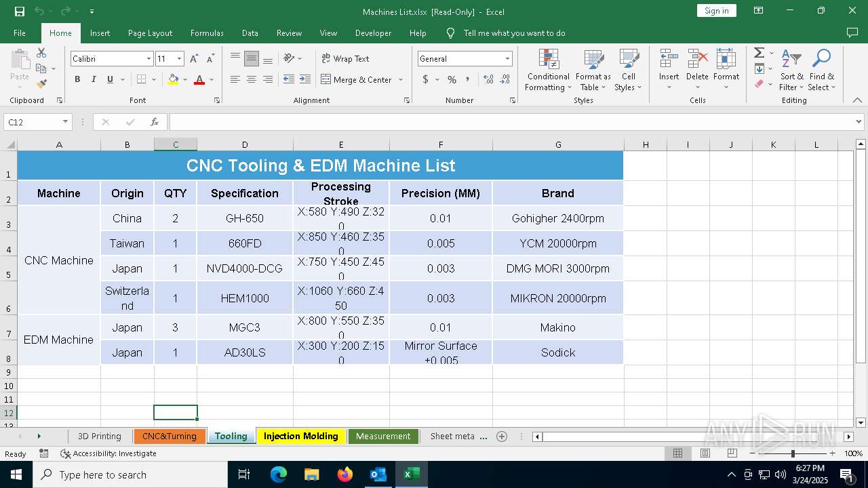This screenshot has height=488, width=868.
Task: Open the Insert ribbon tab
Action: 100,33
